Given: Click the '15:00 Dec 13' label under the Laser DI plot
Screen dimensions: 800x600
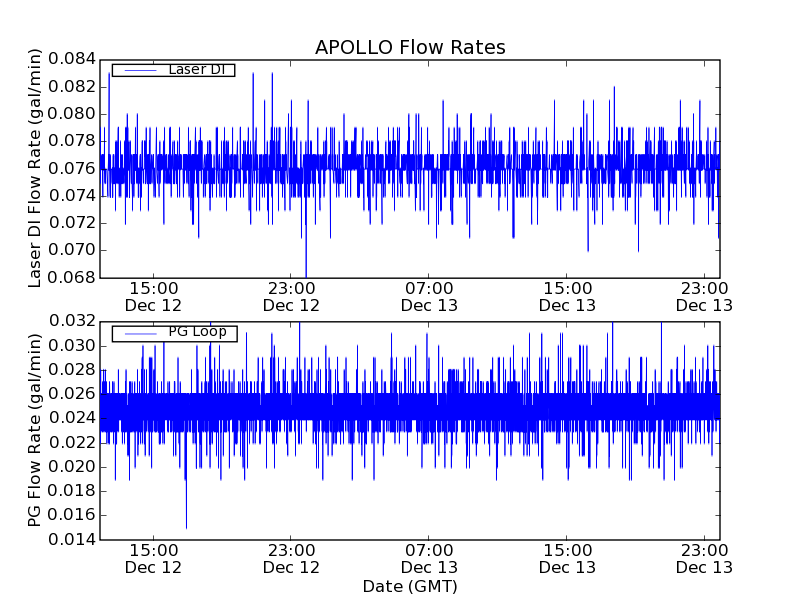Looking at the screenshot, I should pyautogui.click(x=567, y=297).
